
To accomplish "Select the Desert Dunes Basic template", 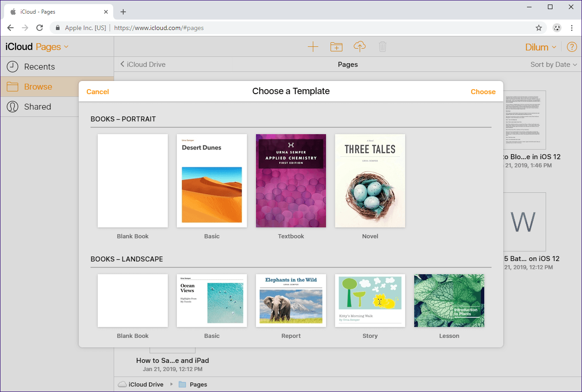I will click(212, 181).
